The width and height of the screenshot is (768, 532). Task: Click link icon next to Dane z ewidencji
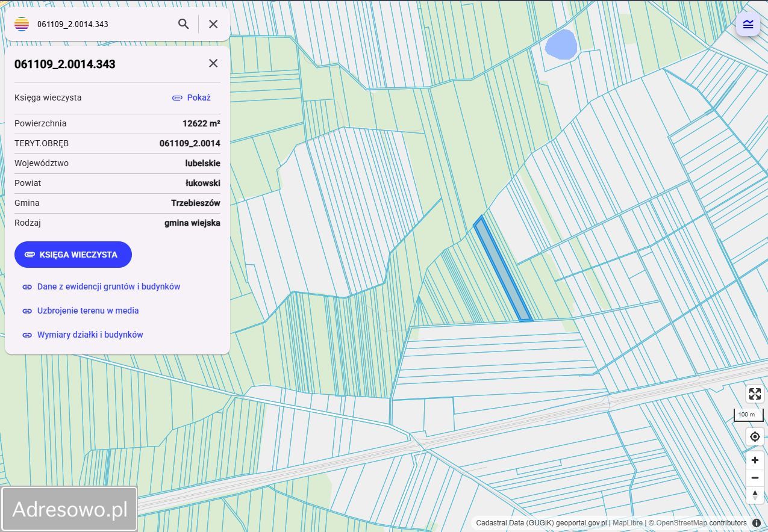(27, 287)
